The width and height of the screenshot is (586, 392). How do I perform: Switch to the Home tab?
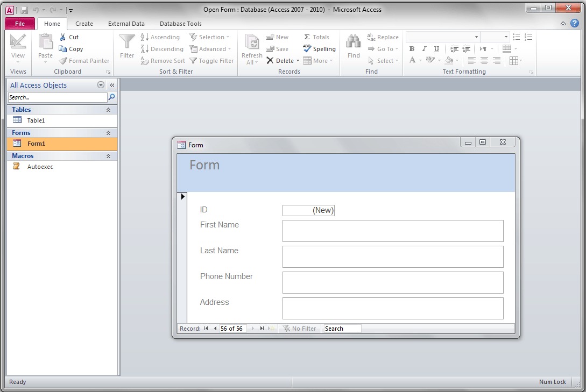point(52,24)
